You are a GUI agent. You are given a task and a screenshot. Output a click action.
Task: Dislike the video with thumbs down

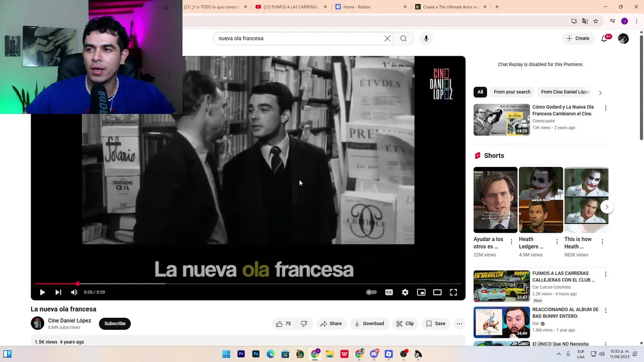click(304, 324)
